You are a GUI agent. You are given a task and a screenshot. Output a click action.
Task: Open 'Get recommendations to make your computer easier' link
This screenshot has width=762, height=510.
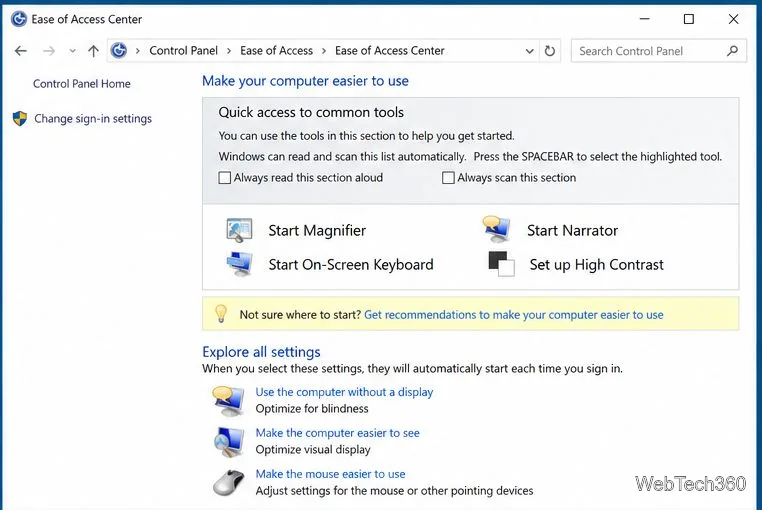click(x=514, y=315)
